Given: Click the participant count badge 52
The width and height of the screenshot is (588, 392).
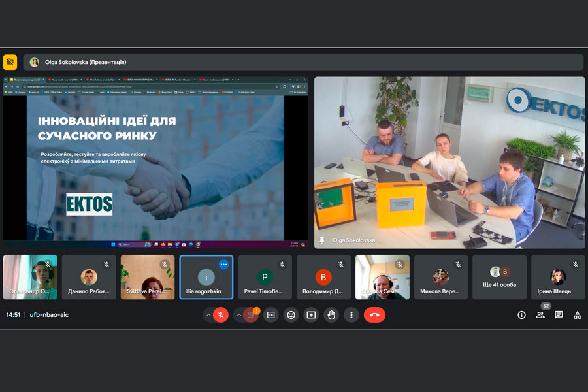Looking at the screenshot, I should (546, 306).
